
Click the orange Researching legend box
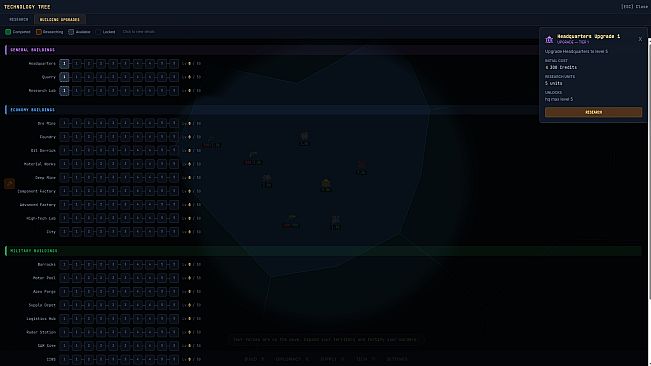click(x=39, y=32)
